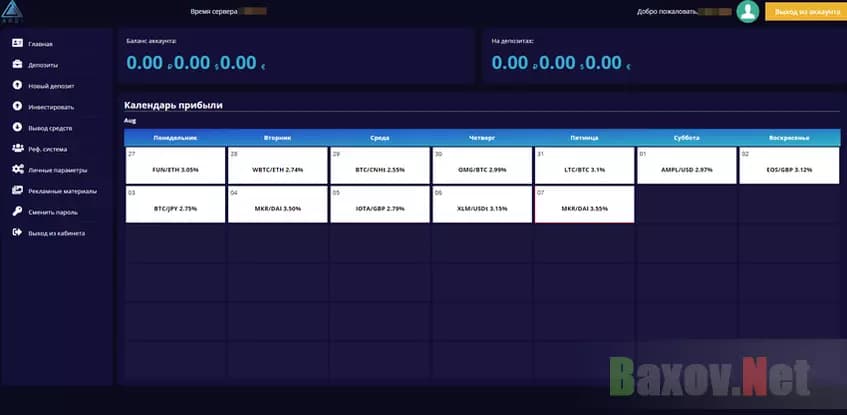Open Рекламные материалы in the sidebar
The height and width of the screenshot is (415, 847).
[x=62, y=191]
